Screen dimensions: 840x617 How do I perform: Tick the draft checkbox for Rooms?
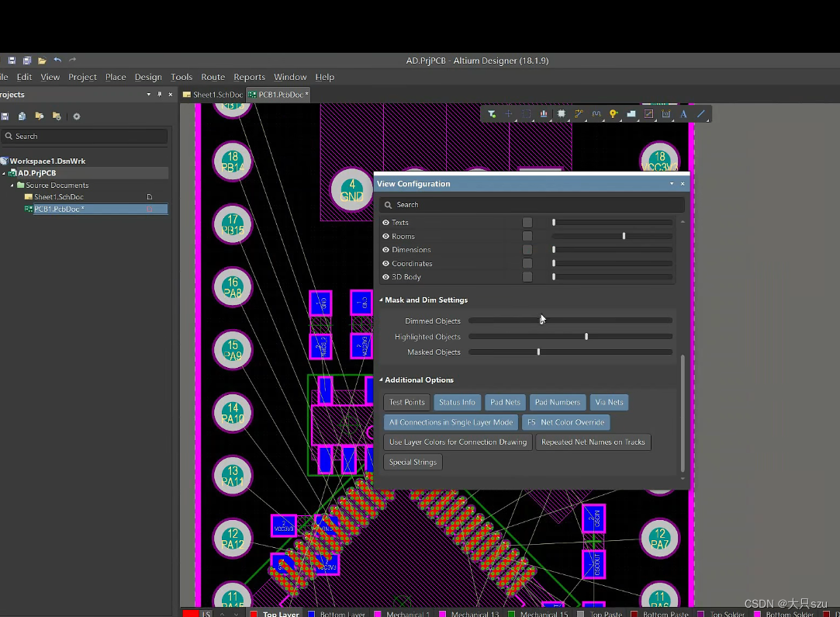[527, 237]
